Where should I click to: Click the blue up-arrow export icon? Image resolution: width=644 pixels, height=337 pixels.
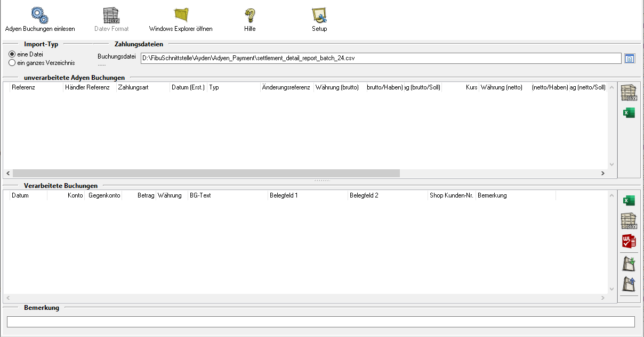[629, 284]
